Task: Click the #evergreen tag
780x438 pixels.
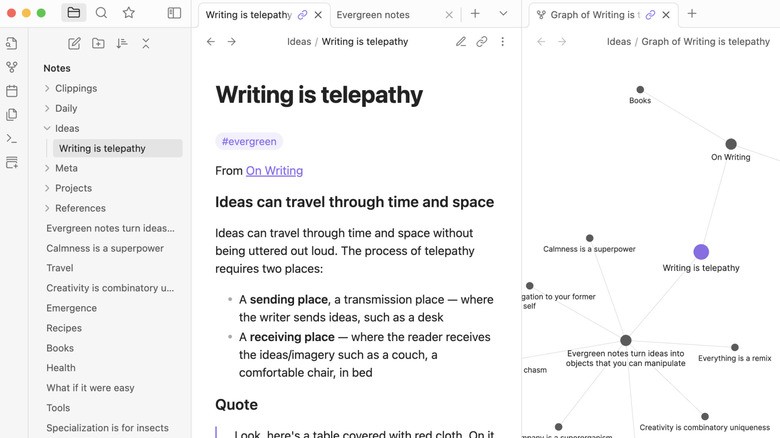Action: click(249, 142)
